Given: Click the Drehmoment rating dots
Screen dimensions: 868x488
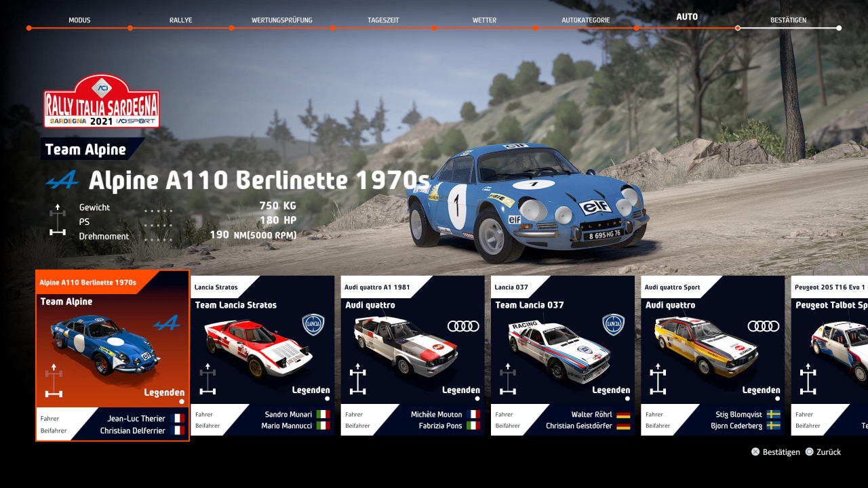Looking at the screenshot, I should coord(158,239).
